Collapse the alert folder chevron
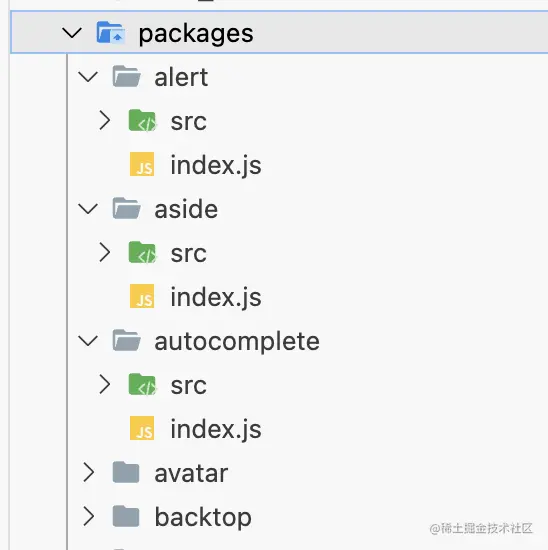 [x=88, y=77]
